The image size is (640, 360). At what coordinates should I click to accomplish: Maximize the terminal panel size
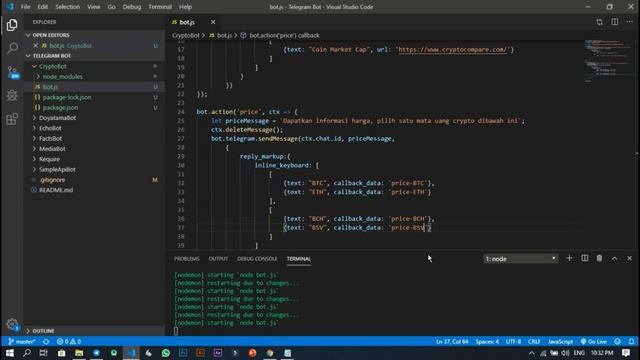point(614,258)
